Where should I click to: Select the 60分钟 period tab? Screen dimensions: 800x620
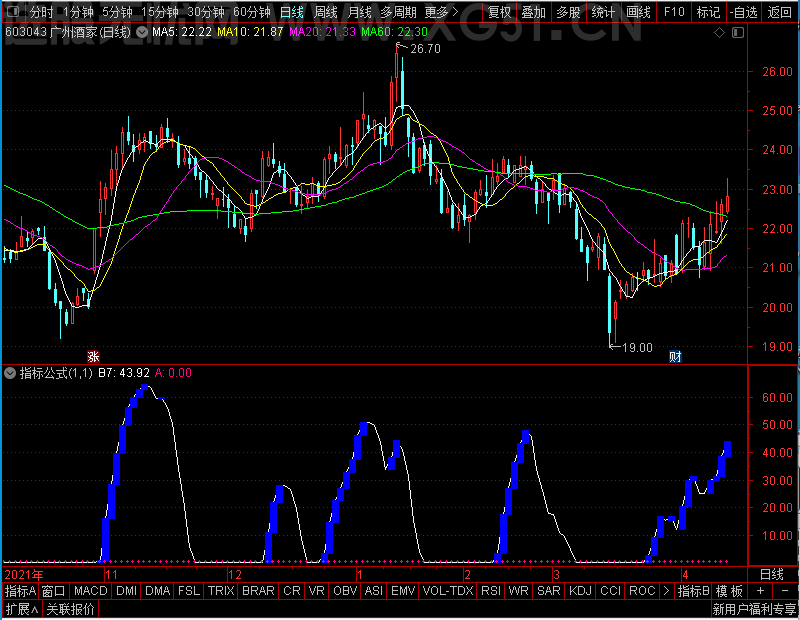[252, 11]
